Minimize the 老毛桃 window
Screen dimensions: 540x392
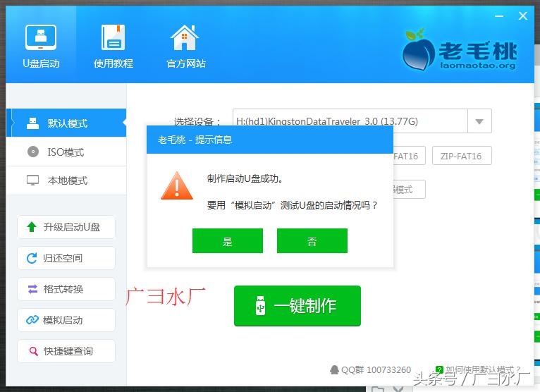pos(499,16)
